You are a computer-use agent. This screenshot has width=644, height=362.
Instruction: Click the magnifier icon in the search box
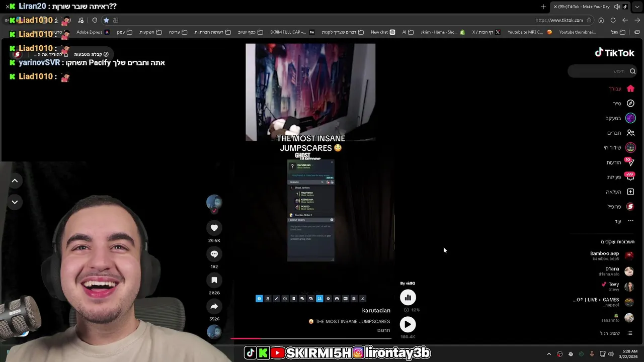tap(632, 71)
